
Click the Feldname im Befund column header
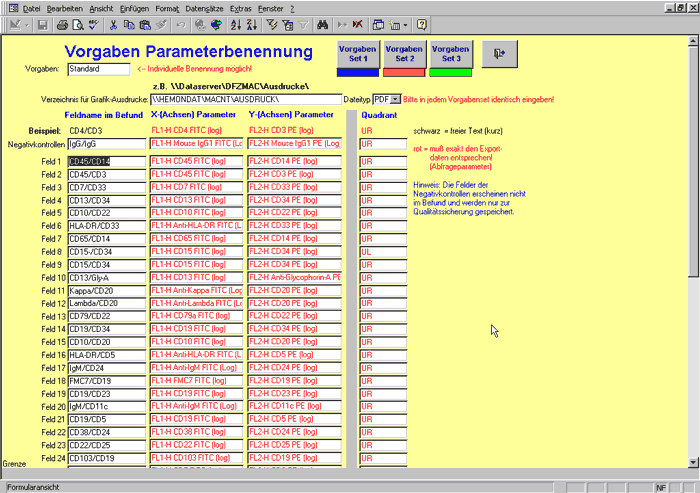pos(104,115)
